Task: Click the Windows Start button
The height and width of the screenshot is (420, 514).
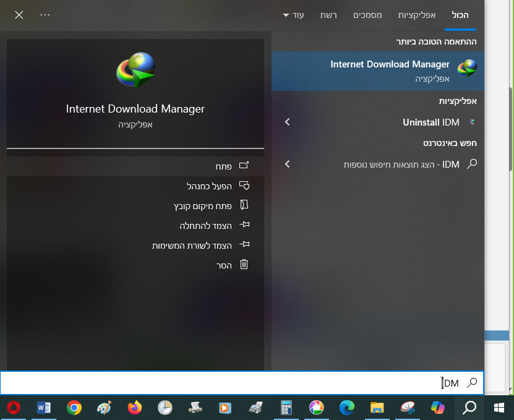Action: 499,408
